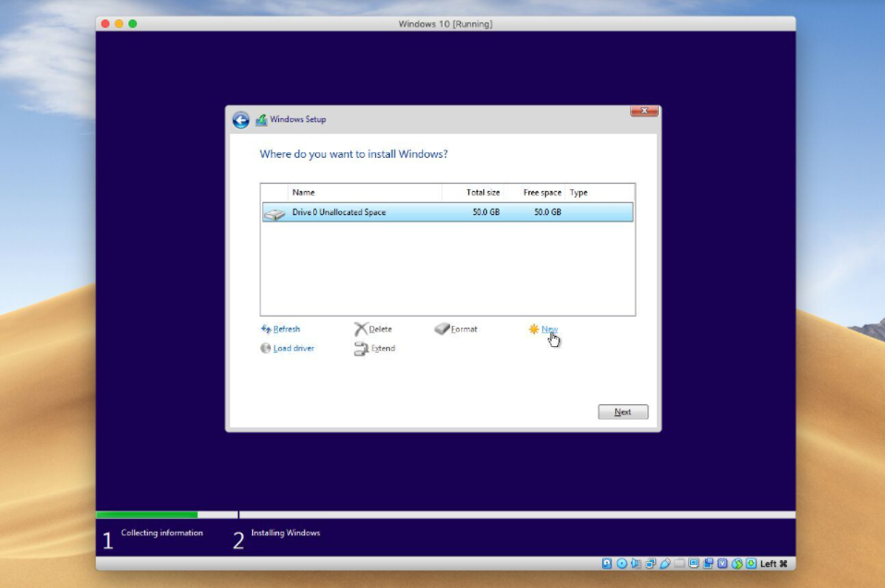Click the Delete X icon
This screenshot has height=588, width=885.
click(x=360, y=329)
